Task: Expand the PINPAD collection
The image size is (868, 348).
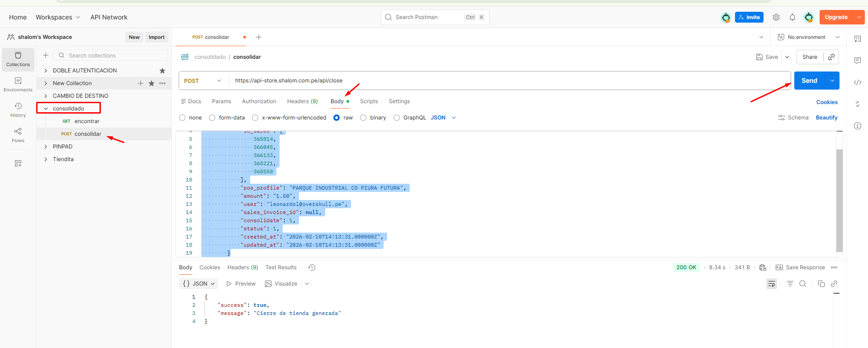Action: pos(46,147)
